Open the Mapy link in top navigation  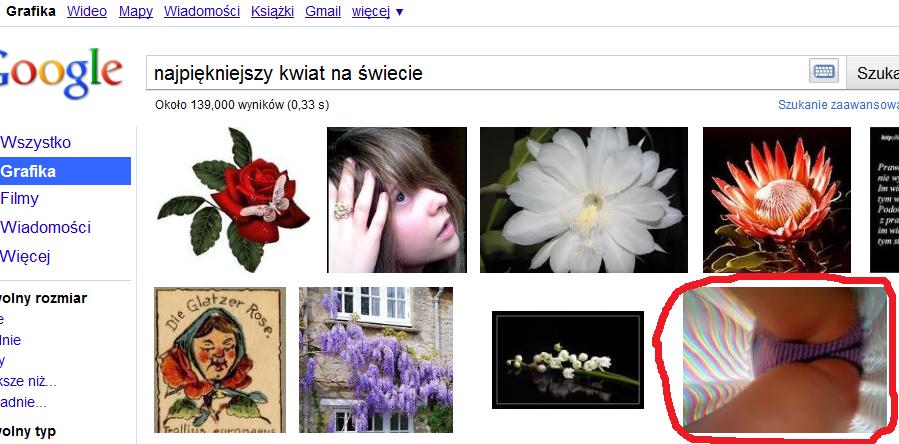pos(136,11)
